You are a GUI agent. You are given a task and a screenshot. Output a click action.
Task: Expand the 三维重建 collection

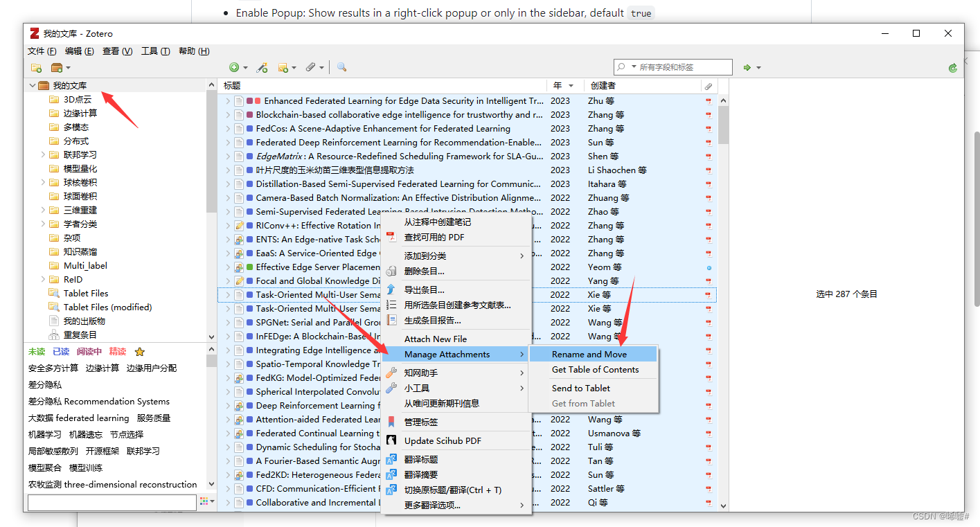(x=44, y=211)
